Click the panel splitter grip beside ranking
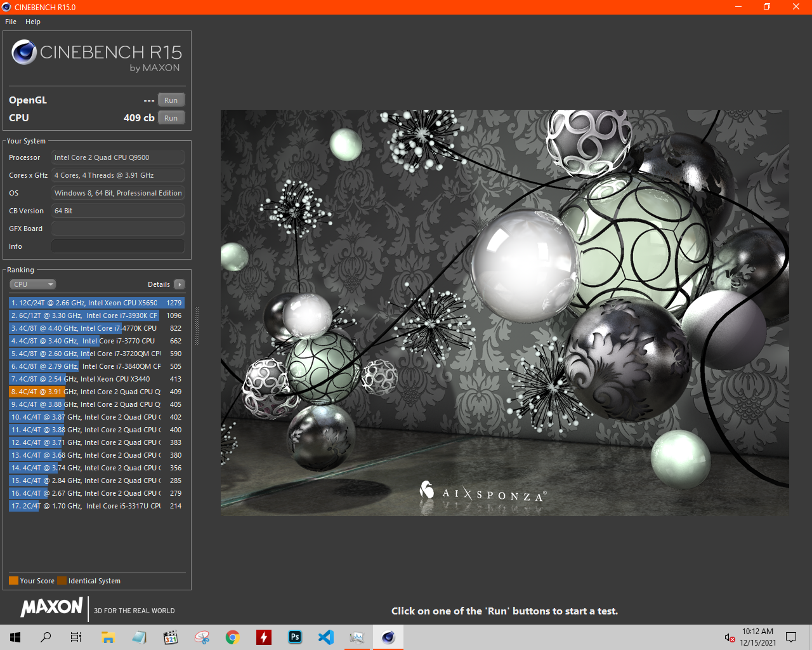 point(197,326)
